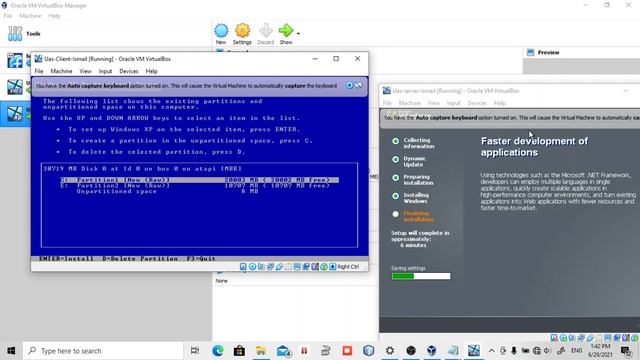Open the ENG language indicator
This screenshot has height=360, width=640.
tap(576, 351)
